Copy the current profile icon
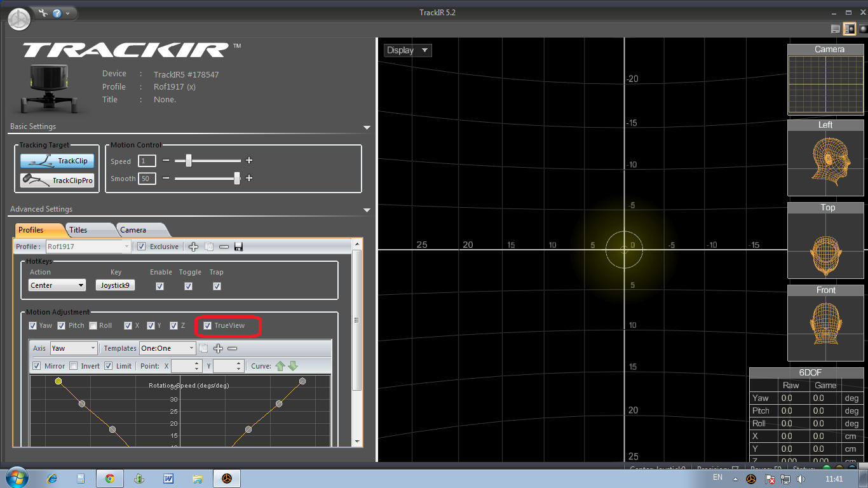The width and height of the screenshot is (868, 488). (209, 247)
